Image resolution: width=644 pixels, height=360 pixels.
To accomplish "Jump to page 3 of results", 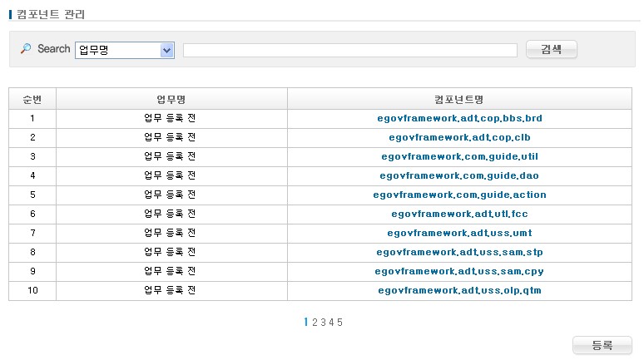I will 323,323.
